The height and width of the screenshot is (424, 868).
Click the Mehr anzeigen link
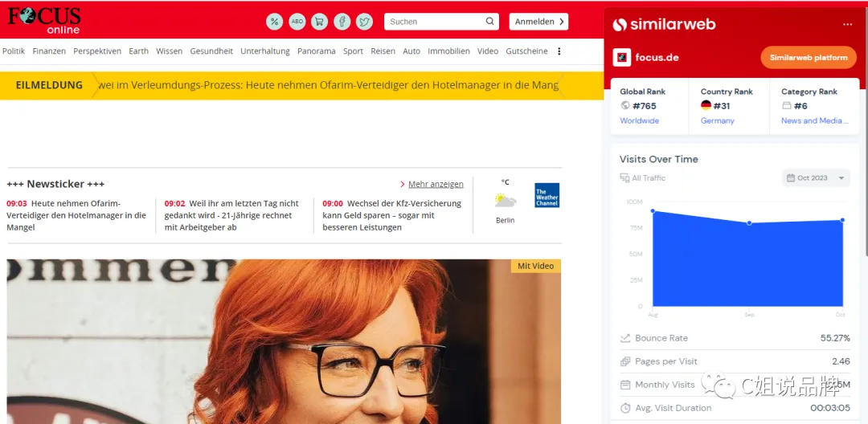(x=436, y=184)
